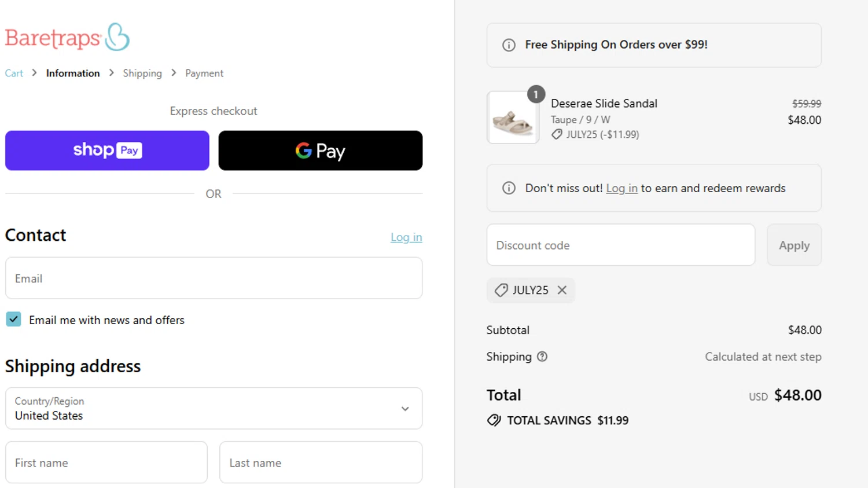Image resolution: width=868 pixels, height=488 pixels.
Task: Open the Deserae Slide Sandal thumbnail
Action: (x=513, y=118)
